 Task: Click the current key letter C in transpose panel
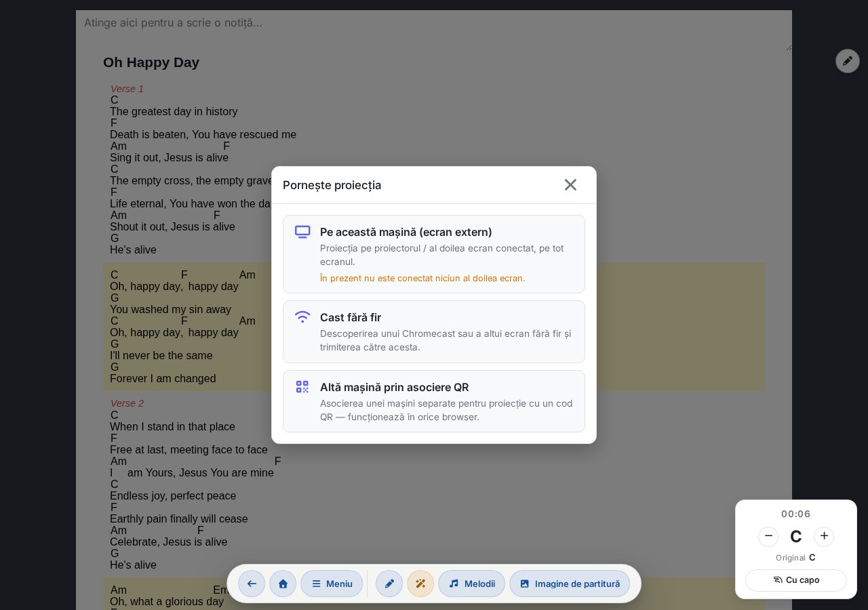point(796,537)
